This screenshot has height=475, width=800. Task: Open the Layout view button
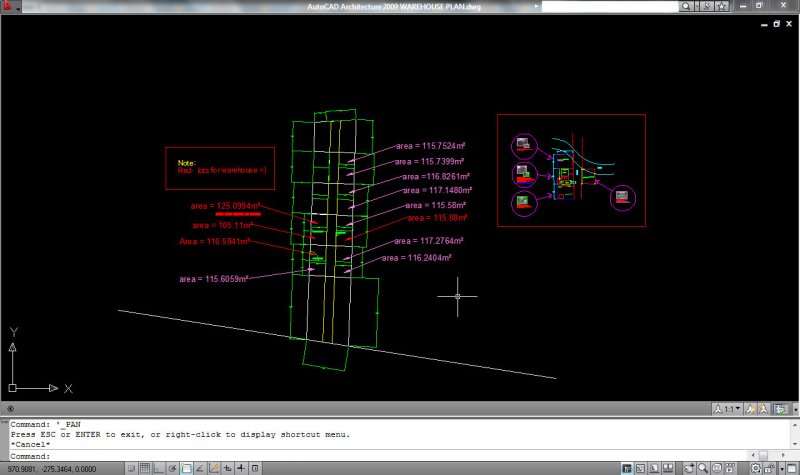pyautogui.click(x=640, y=468)
